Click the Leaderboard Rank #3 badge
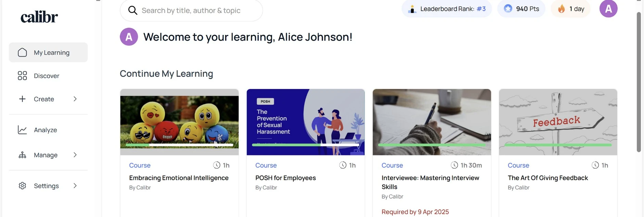 coord(446,9)
